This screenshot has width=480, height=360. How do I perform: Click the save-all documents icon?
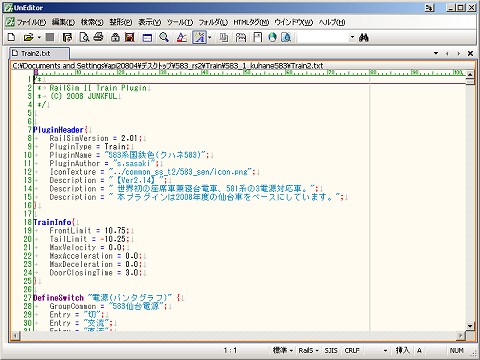[x=67, y=37]
